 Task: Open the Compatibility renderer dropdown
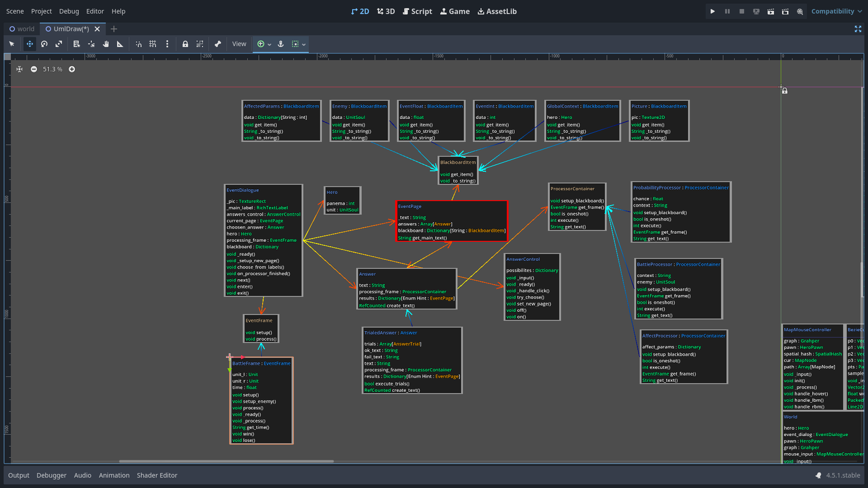(x=836, y=11)
